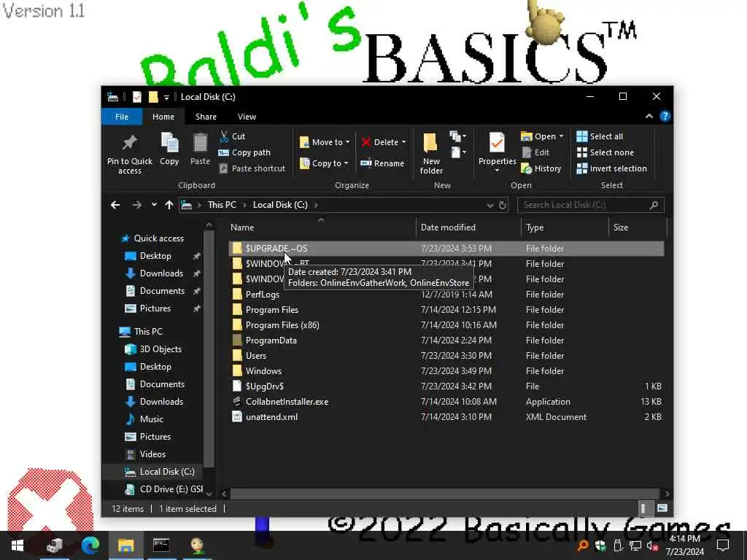Open address bar history dropdown
This screenshot has width=747, height=560.
click(x=489, y=205)
